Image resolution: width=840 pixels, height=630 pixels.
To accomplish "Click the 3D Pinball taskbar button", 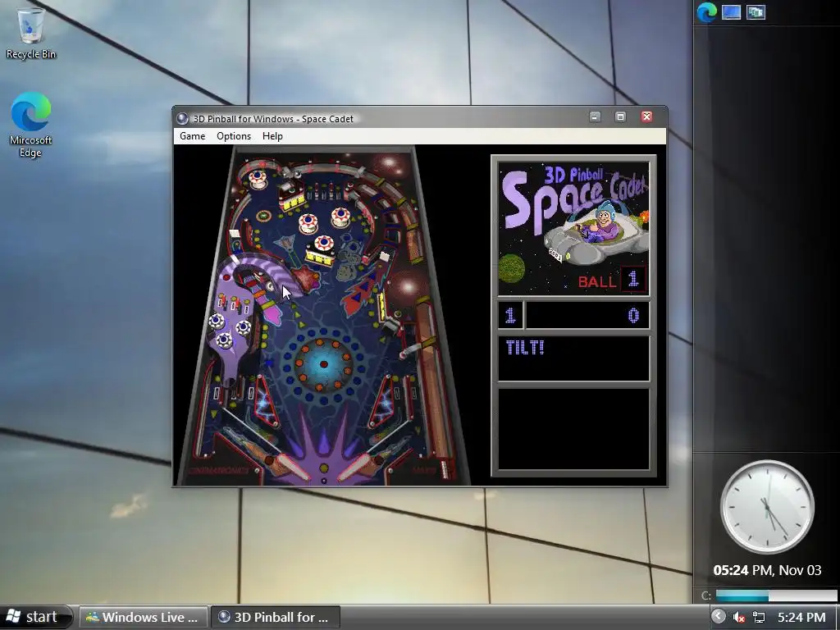I will click(276, 617).
